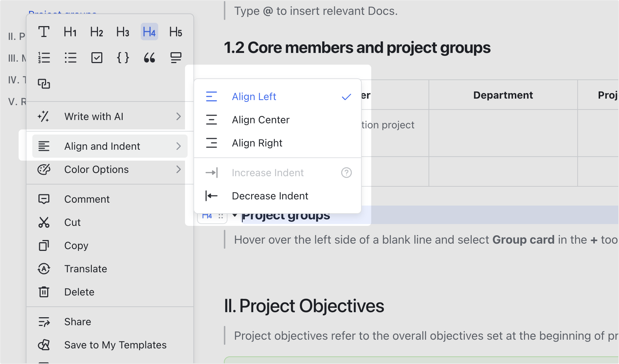Open Align and Indent submenu

110,146
